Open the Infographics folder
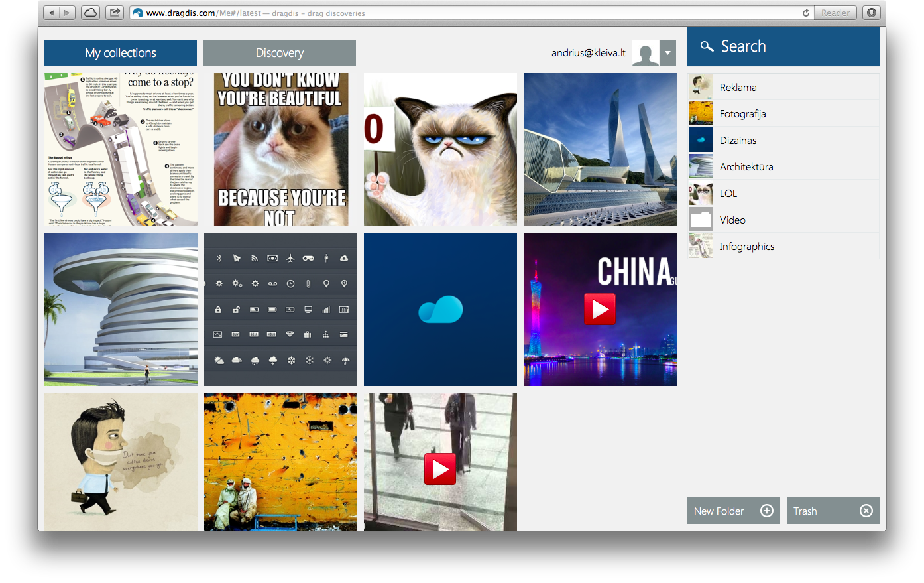924x583 pixels. point(783,246)
